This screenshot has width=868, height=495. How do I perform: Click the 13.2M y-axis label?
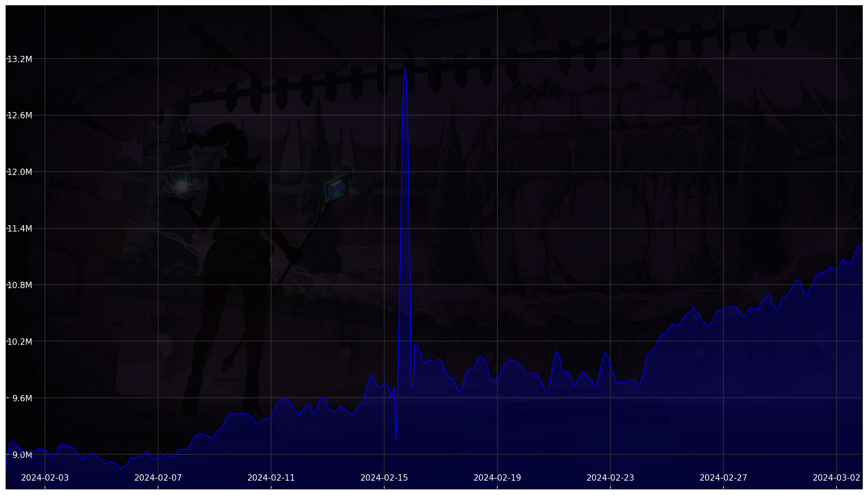pos(20,59)
